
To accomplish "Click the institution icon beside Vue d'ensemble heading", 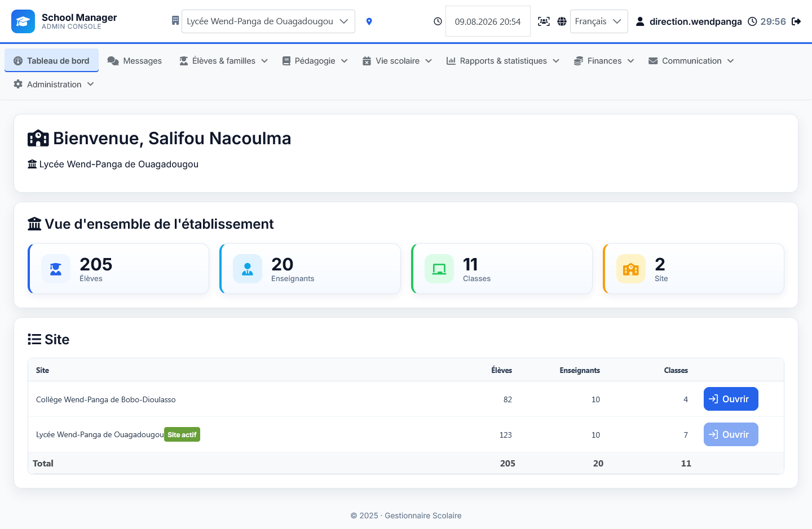I will [34, 224].
